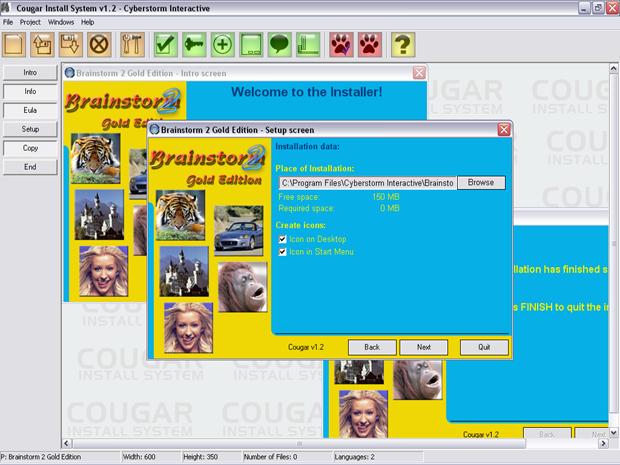Click the Browse button in Setup screen
Image resolution: width=620 pixels, height=465 pixels.
pyautogui.click(x=481, y=183)
